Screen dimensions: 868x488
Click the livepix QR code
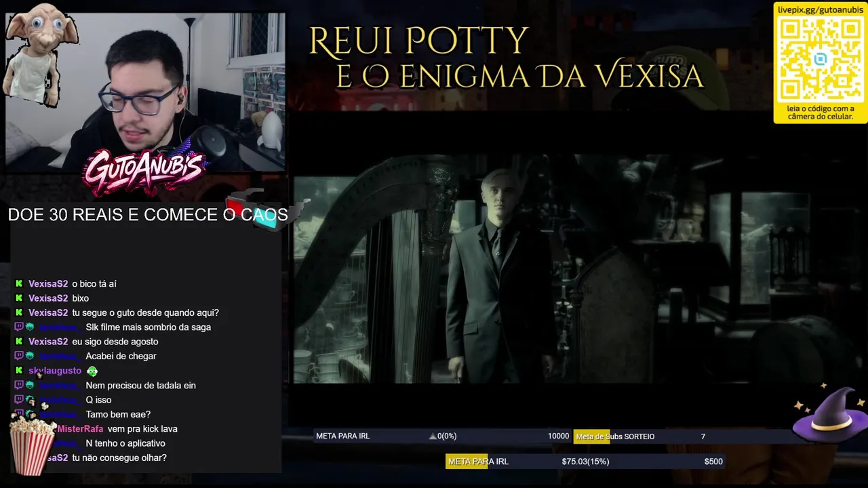[821, 60]
